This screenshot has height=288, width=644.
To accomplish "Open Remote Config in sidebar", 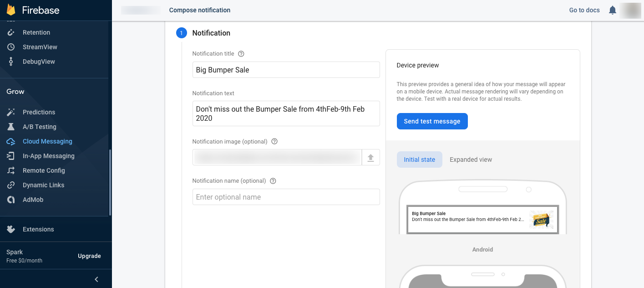I will [x=44, y=170].
